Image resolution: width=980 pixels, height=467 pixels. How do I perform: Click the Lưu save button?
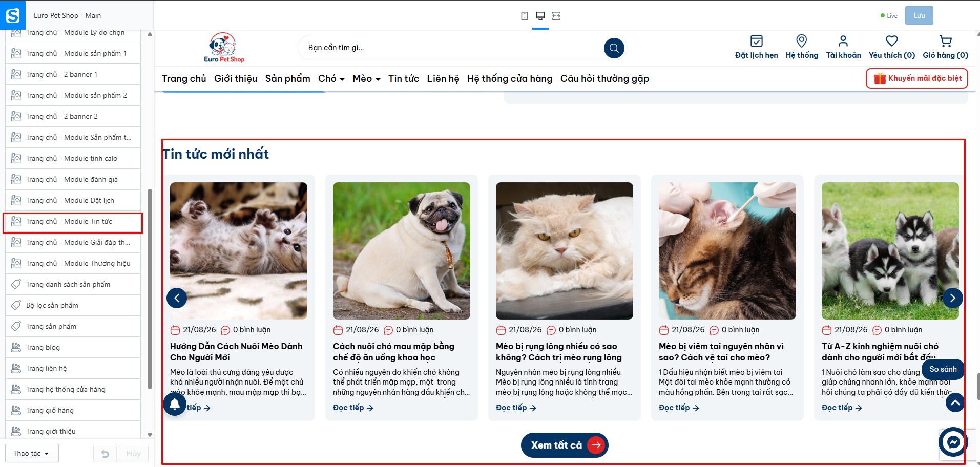click(x=919, y=15)
